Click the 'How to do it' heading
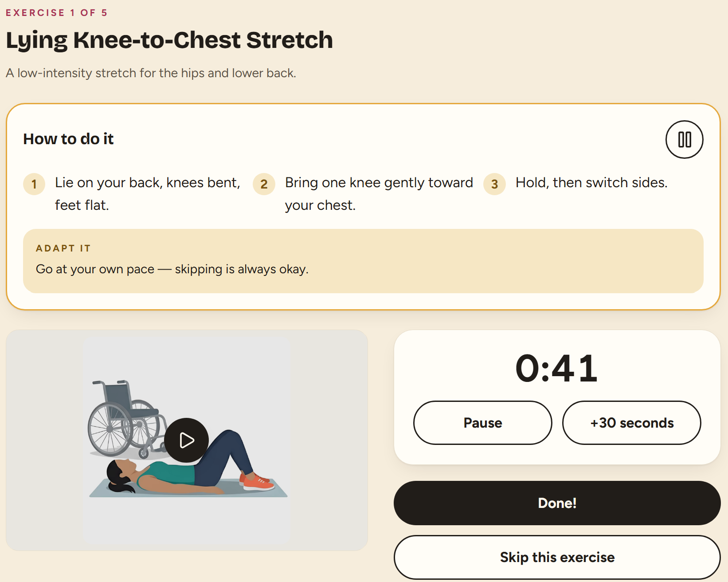This screenshot has height=582, width=728. tap(68, 139)
